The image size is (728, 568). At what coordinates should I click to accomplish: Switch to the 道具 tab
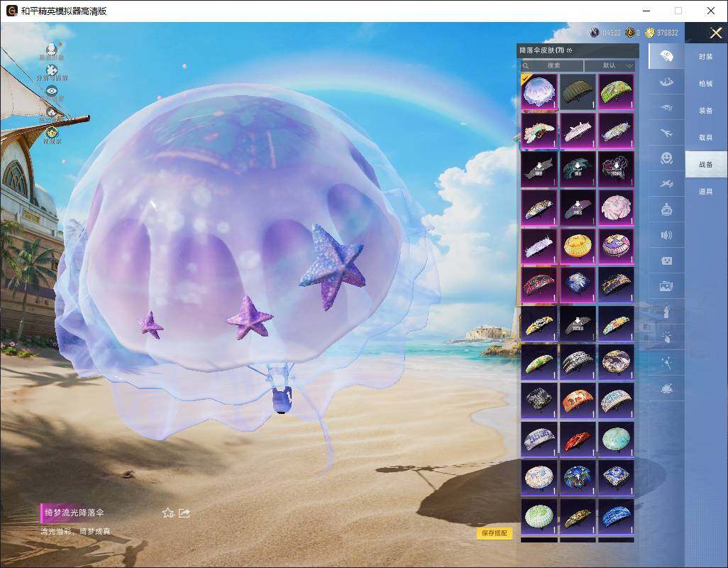[706, 192]
